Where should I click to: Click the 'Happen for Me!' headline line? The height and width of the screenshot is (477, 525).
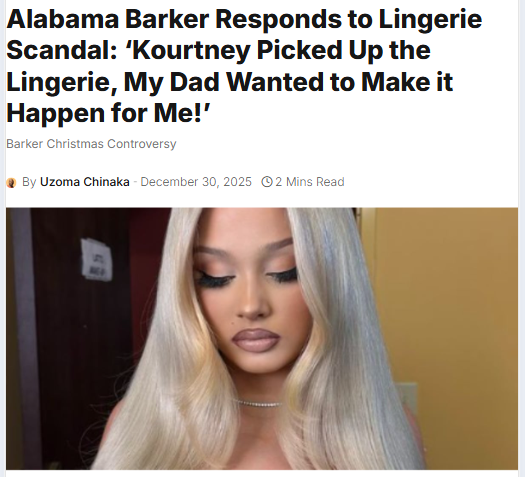coord(108,113)
